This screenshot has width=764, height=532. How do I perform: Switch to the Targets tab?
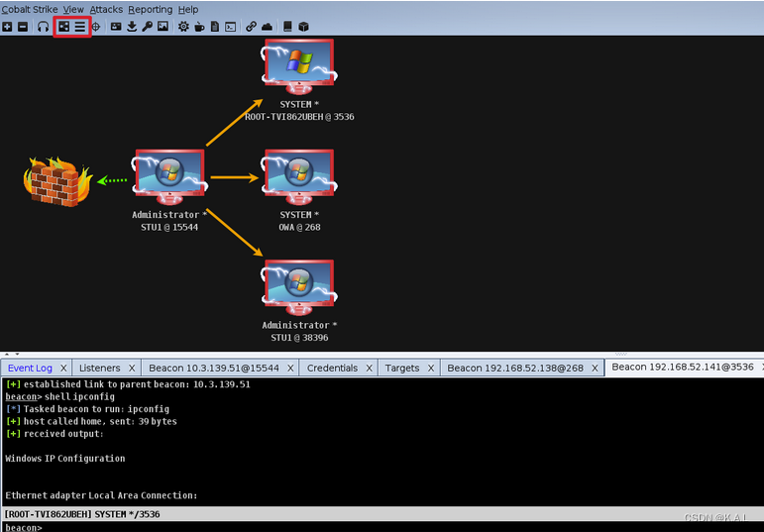(402, 368)
